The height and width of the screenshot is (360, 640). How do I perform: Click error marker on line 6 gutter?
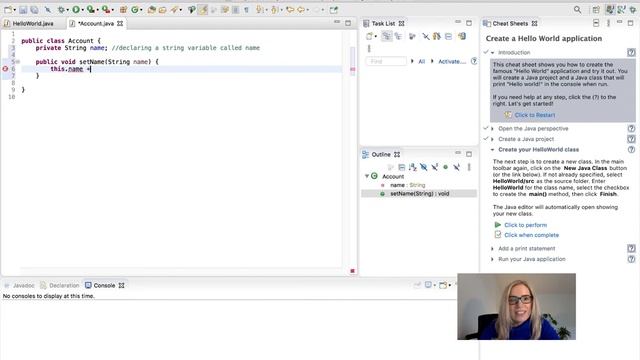pyautogui.click(x=5, y=69)
